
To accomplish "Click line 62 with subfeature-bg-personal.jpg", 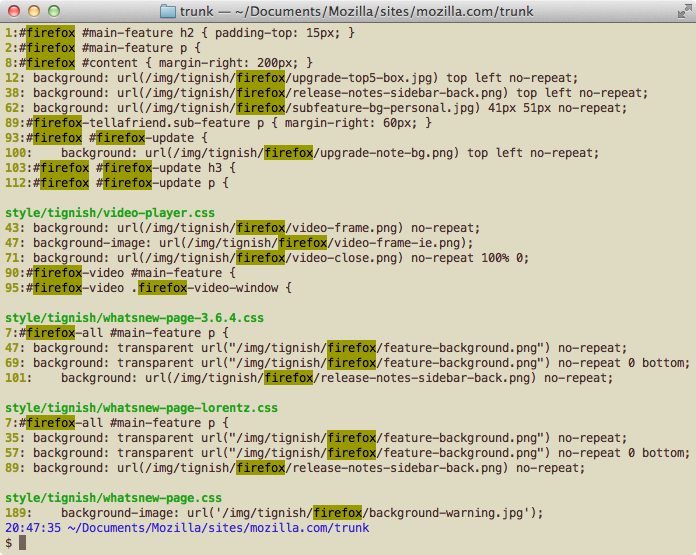I will click(x=316, y=108).
